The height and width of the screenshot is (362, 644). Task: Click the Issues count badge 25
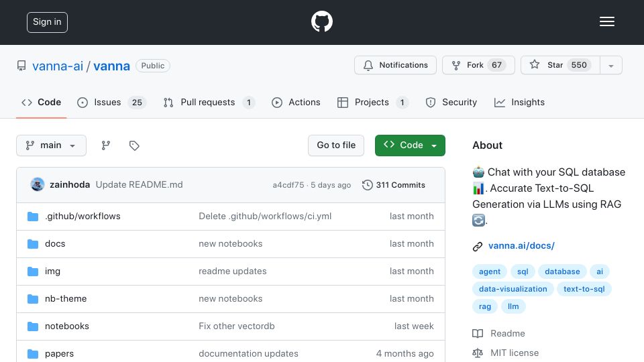137,103
